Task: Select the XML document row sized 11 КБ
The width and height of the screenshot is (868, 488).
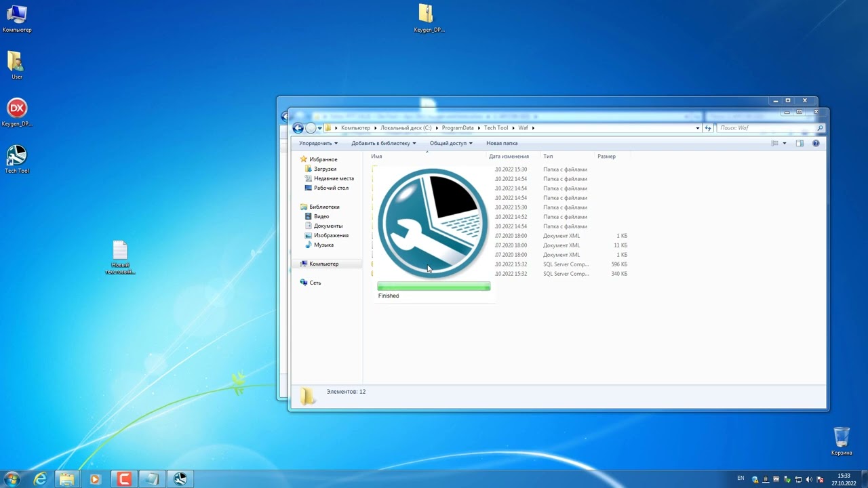Action: pyautogui.click(x=500, y=245)
